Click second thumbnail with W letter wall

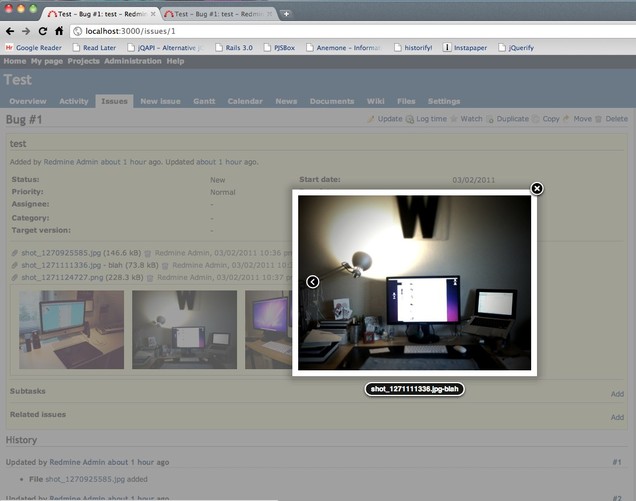[185, 329]
